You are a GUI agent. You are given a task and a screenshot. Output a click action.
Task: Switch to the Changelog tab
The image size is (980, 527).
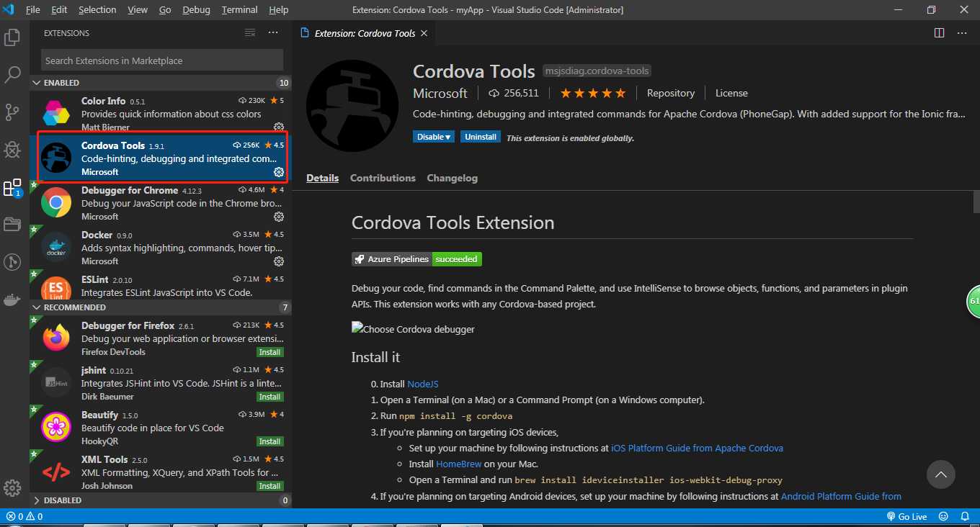(452, 178)
